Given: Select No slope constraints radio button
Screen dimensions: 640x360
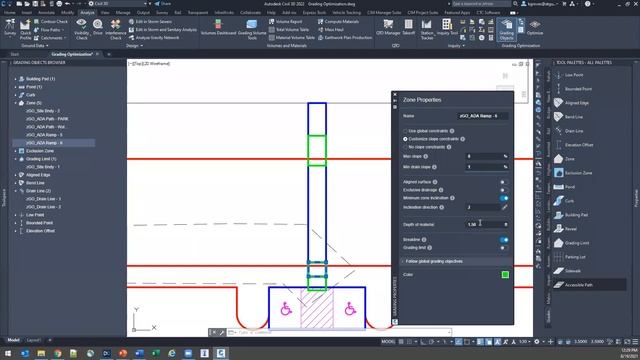Looking at the screenshot, I should pyautogui.click(x=405, y=147).
